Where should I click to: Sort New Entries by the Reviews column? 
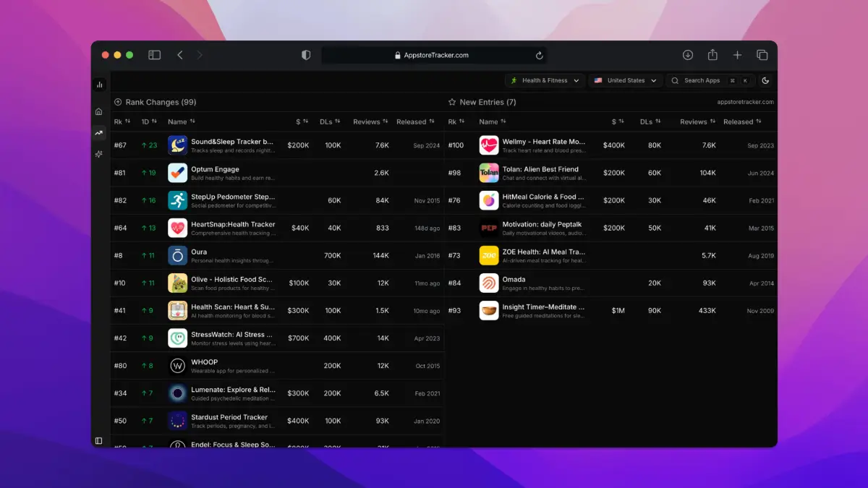(697, 121)
